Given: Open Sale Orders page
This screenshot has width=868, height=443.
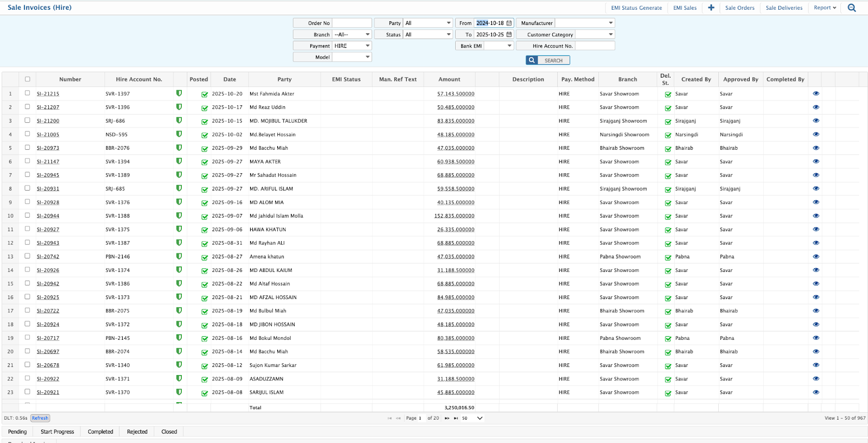Looking at the screenshot, I should (x=739, y=8).
